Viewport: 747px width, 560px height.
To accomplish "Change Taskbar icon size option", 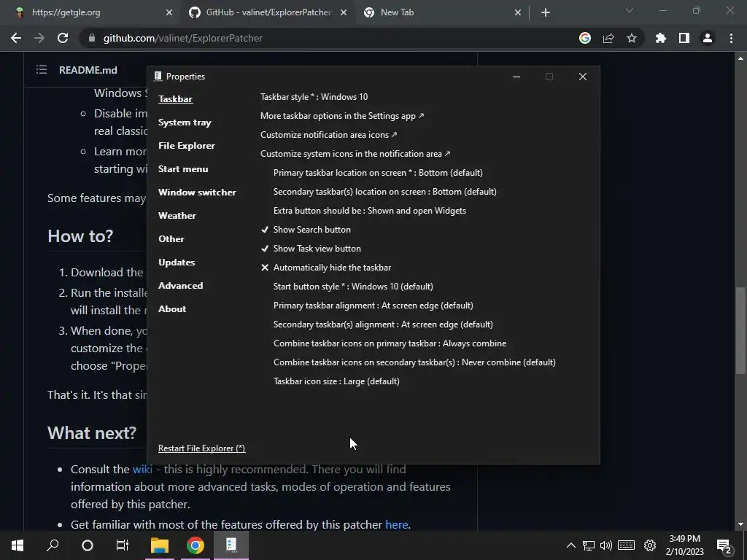I will point(336,381).
